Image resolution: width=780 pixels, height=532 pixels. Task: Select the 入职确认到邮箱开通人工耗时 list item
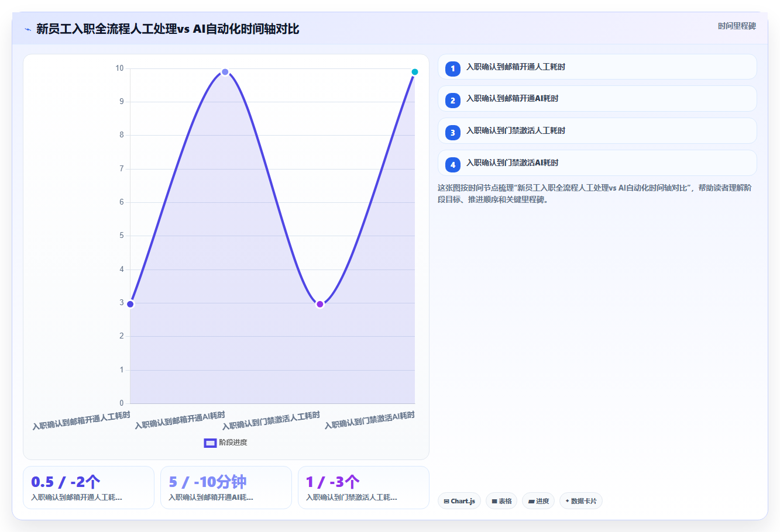[x=597, y=67]
